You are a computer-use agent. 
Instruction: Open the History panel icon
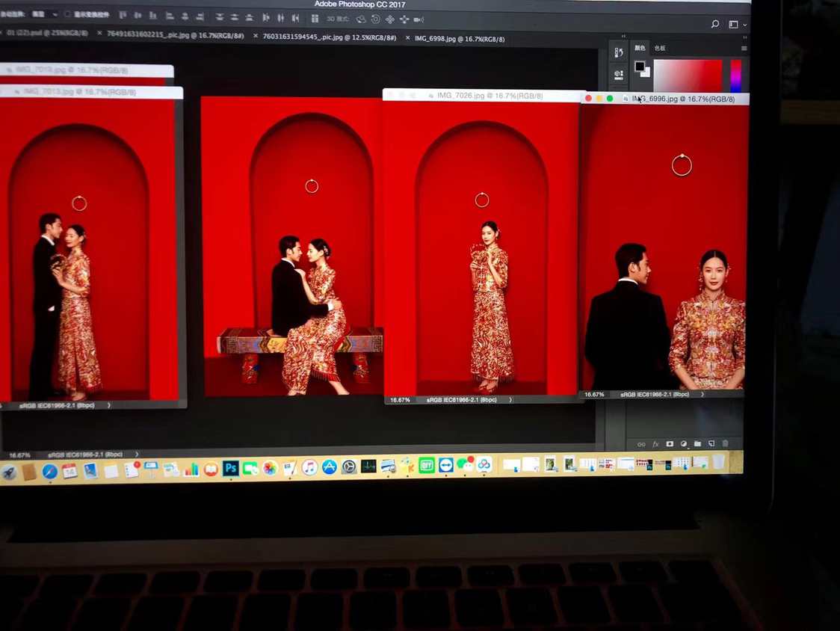[x=619, y=52]
